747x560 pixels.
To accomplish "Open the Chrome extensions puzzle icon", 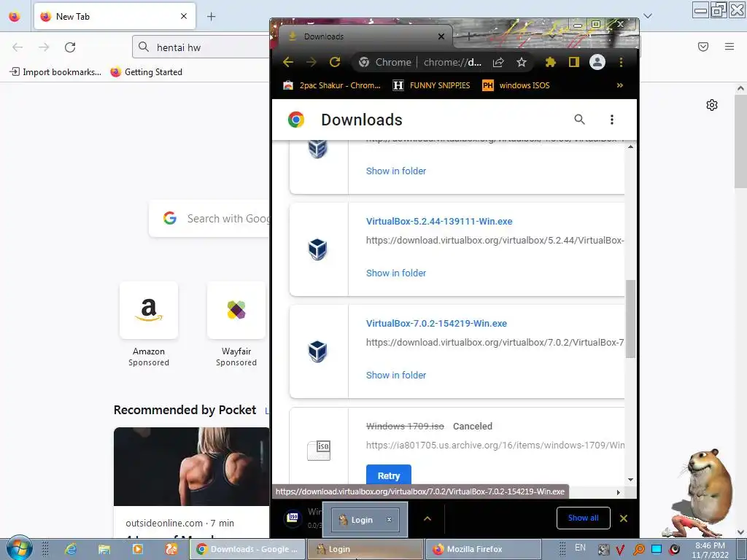I will [550, 62].
